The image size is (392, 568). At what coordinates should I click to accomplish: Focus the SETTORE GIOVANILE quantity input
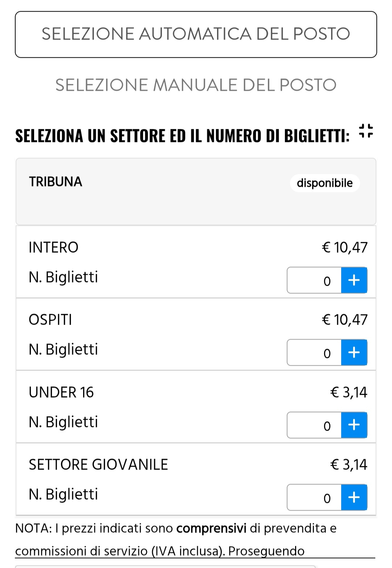click(314, 498)
